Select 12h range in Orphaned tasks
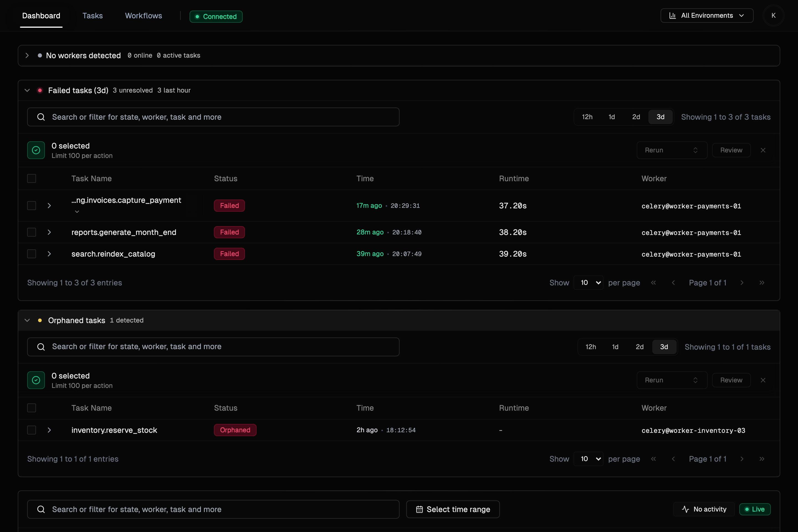 [591, 347]
